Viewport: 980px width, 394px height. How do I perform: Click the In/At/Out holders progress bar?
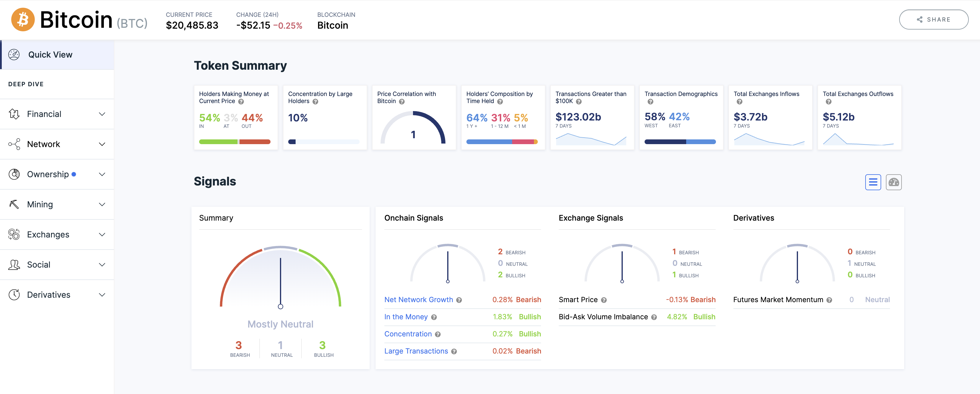coord(234,142)
